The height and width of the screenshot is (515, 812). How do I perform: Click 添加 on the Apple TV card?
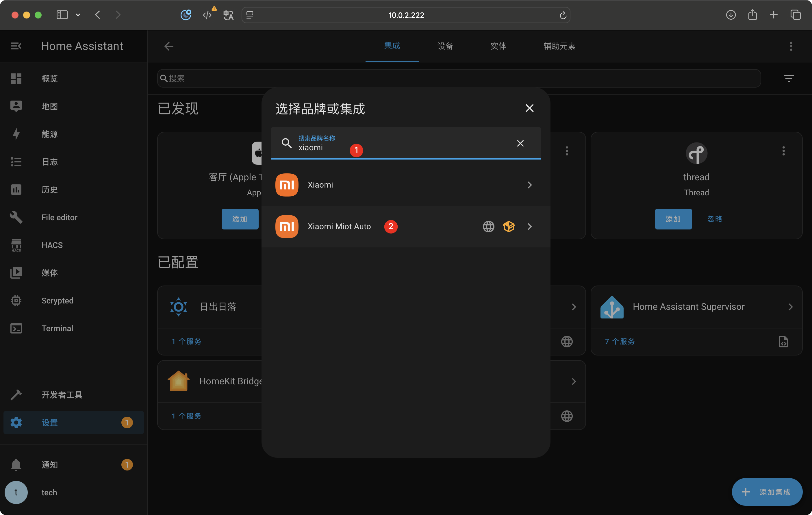coord(240,219)
